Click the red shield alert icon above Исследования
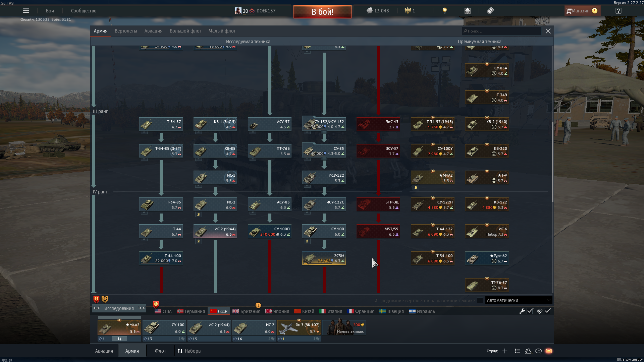The image size is (644, 362). (x=96, y=299)
